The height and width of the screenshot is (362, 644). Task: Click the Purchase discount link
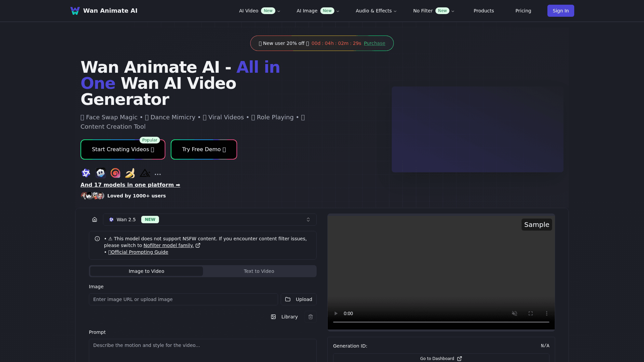tap(374, 43)
